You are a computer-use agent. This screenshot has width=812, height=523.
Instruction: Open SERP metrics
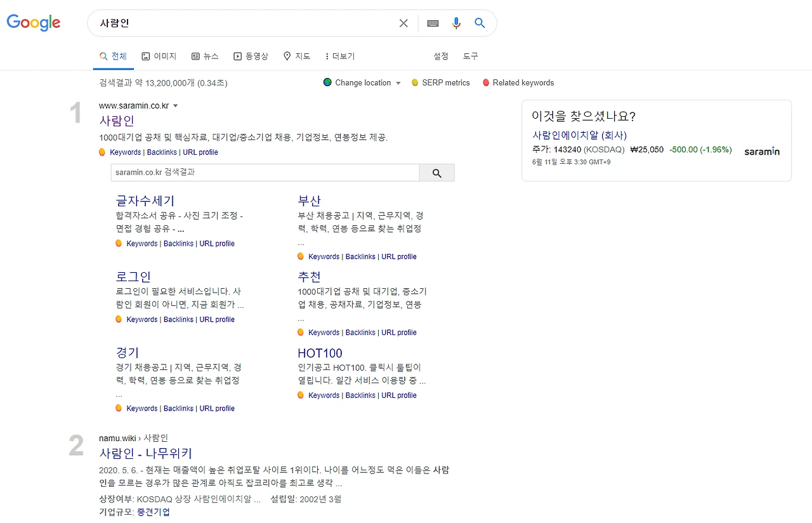446,83
